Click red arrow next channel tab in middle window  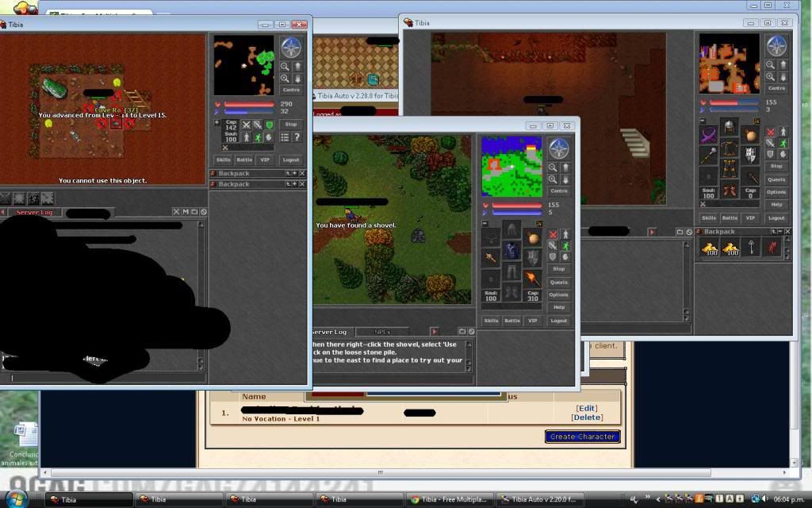(435, 332)
